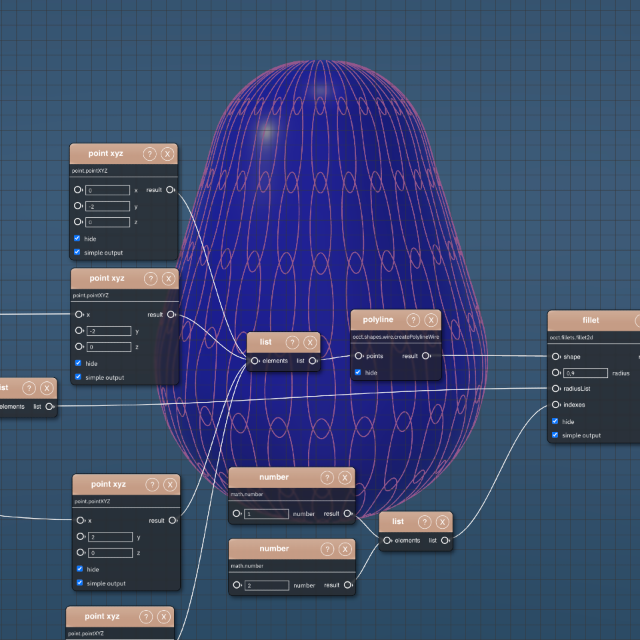Click the y input field of second point xyz
The width and height of the screenshot is (640, 640).
[x=109, y=331]
